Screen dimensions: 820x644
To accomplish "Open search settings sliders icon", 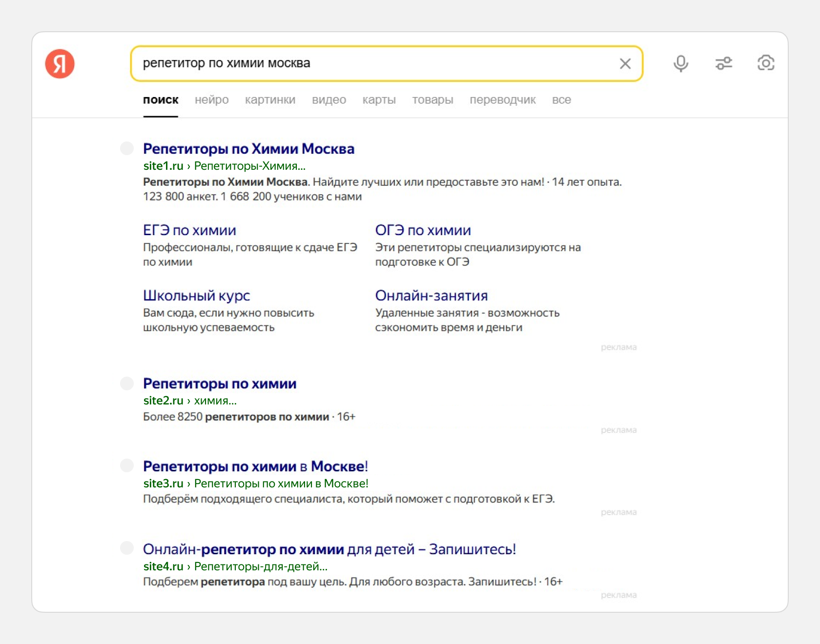I will [724, 63].
